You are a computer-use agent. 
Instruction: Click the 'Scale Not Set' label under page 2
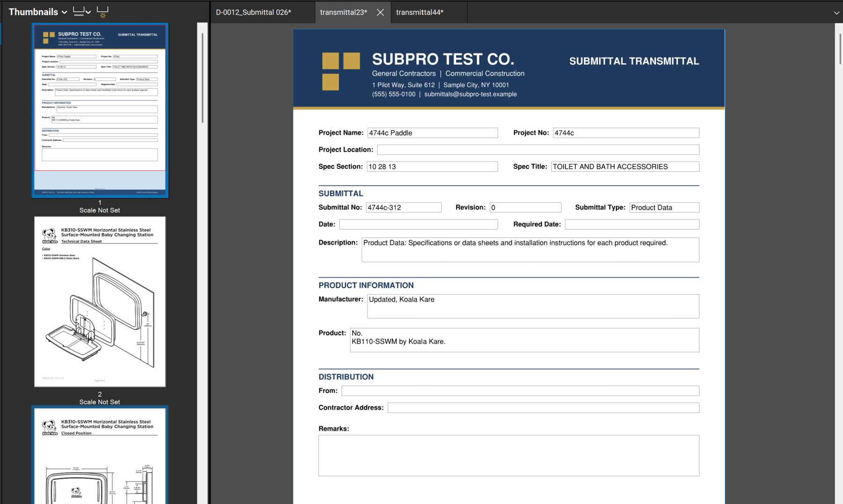pyautogui.click(x=100, y=402)
